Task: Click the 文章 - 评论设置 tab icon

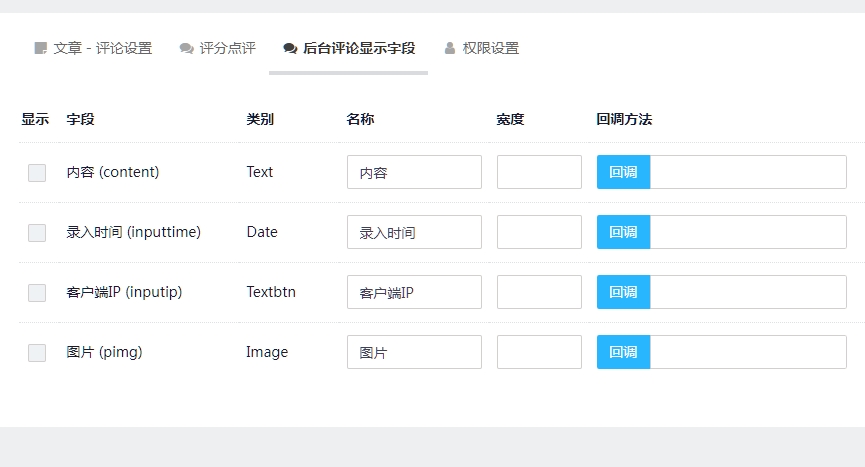Action: coord(41,48)
